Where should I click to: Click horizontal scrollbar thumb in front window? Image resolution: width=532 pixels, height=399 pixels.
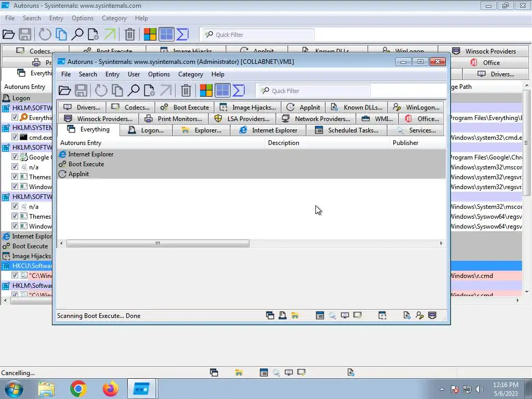point(158,243)
